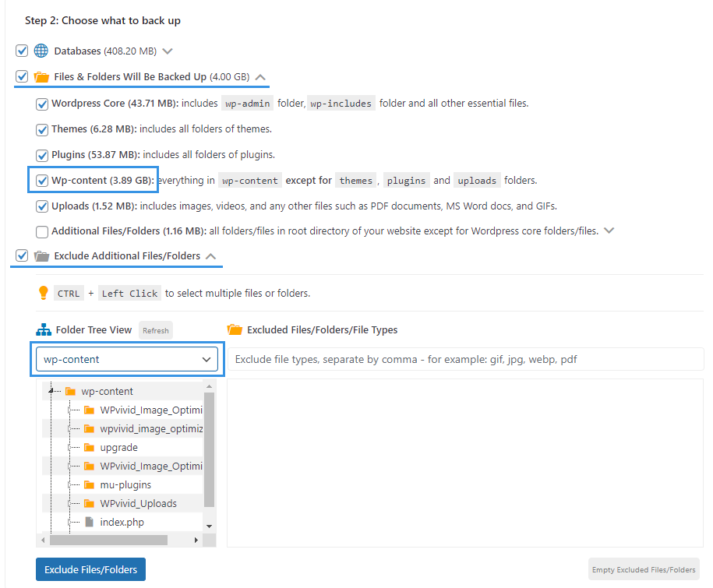The image size is (713, 588).
Task: Select the upgrade folder in tree
Action: (x=118, y=448)
